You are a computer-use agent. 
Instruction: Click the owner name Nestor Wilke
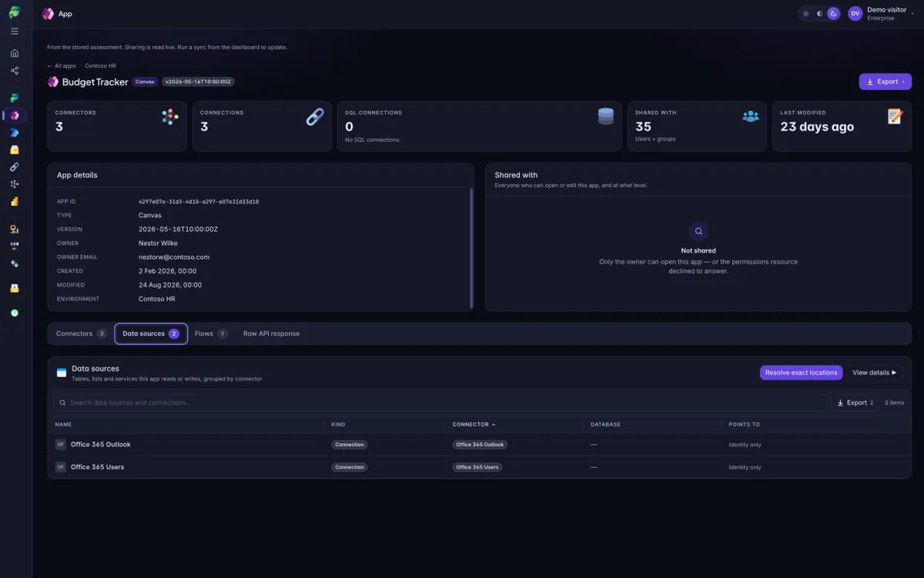tap(158, 244)
